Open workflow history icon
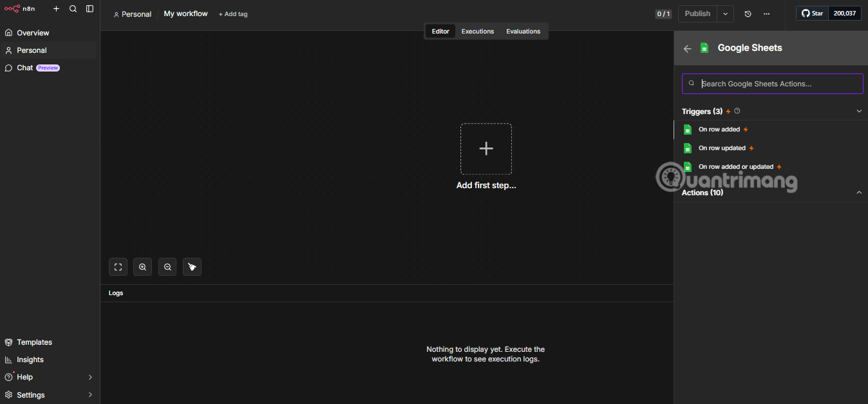The image size is (868, 404). pos(748,14)
